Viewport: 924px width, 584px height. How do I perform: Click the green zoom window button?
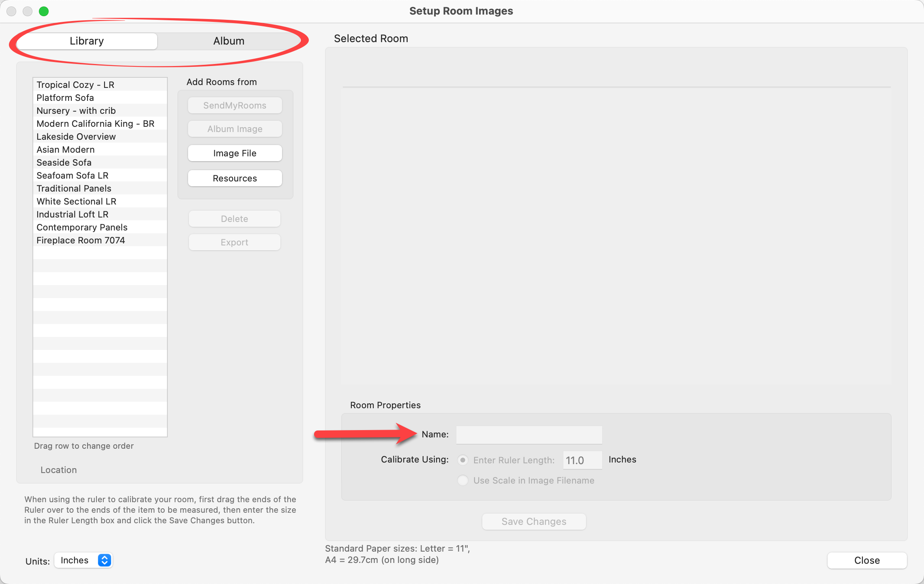(44, 11)
